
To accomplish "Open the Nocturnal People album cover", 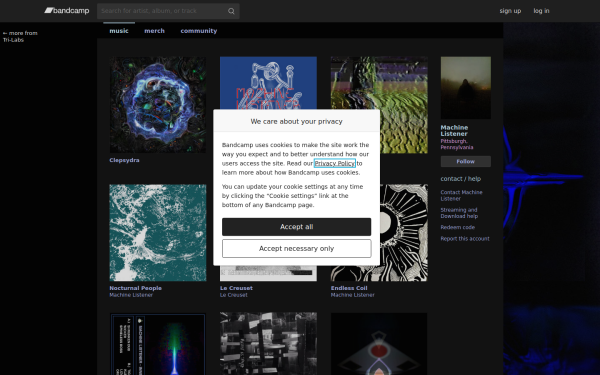I will pos(158,233).
